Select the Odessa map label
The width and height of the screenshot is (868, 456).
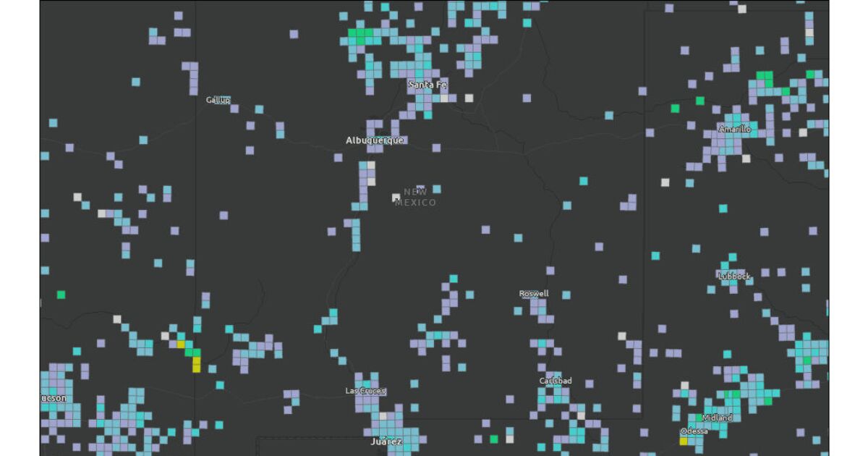[694, 431]
